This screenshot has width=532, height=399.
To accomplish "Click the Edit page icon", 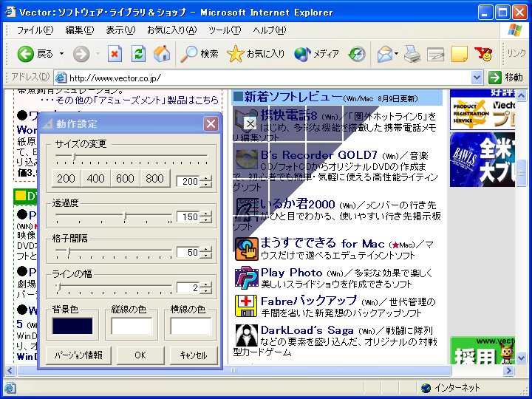I will click(x=436, y=54).
